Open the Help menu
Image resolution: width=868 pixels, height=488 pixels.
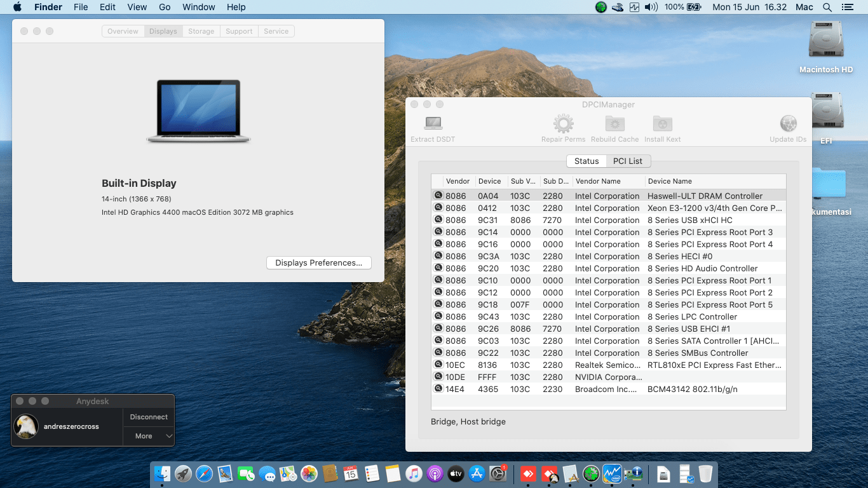pyautogui.click(x=236, y=7)
